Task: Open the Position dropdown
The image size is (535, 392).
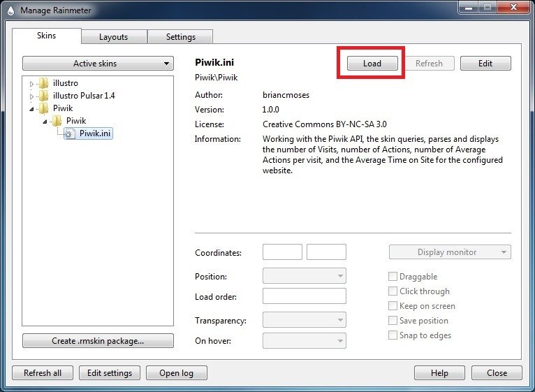Action: point(305,276)
